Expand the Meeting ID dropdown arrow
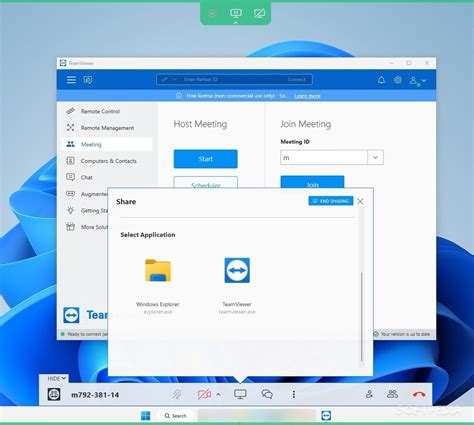Viewport: 474px width, 425px height. point(376,157)
